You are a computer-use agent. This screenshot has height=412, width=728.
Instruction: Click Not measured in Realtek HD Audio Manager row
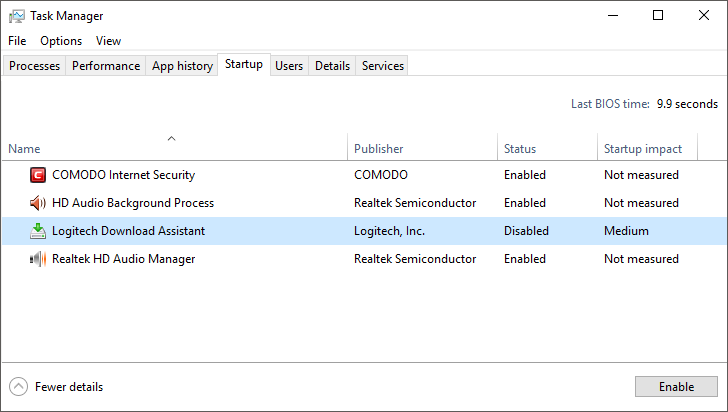(641, 259)
